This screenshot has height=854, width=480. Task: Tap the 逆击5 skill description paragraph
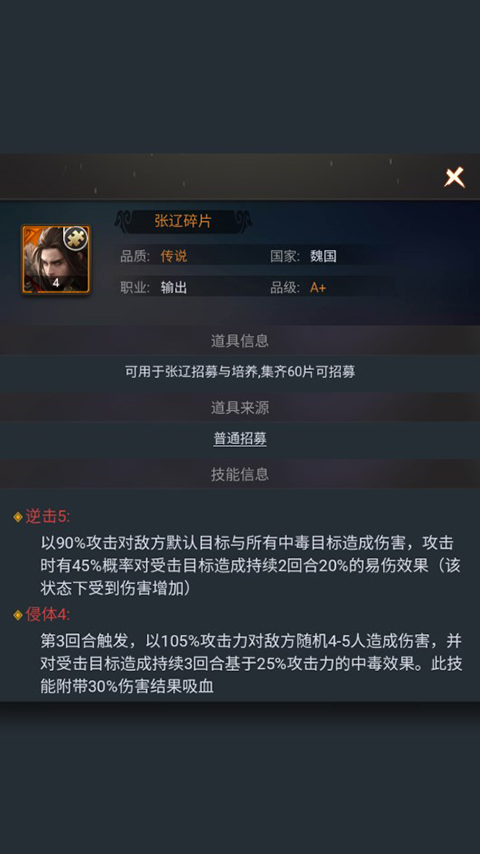pos(251,565)
